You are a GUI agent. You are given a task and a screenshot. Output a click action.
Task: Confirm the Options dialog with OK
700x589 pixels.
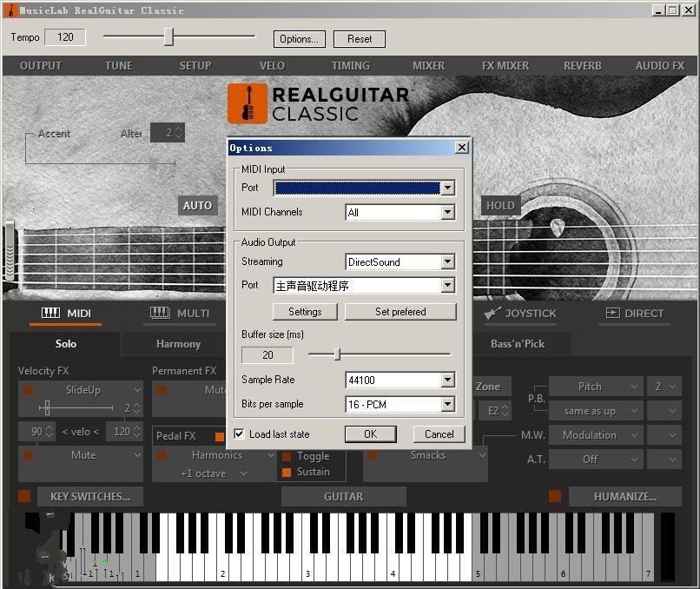[x=371, y=434]
